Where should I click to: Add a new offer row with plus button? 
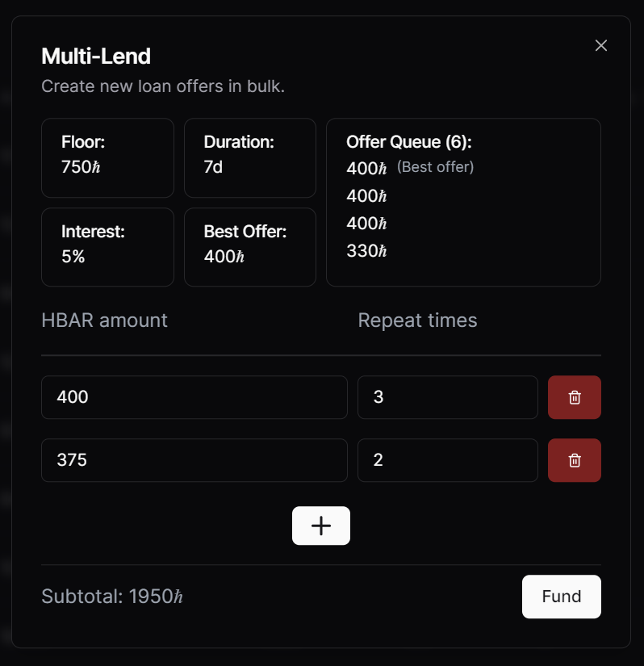pyautogui.click(x=321, y=526)
